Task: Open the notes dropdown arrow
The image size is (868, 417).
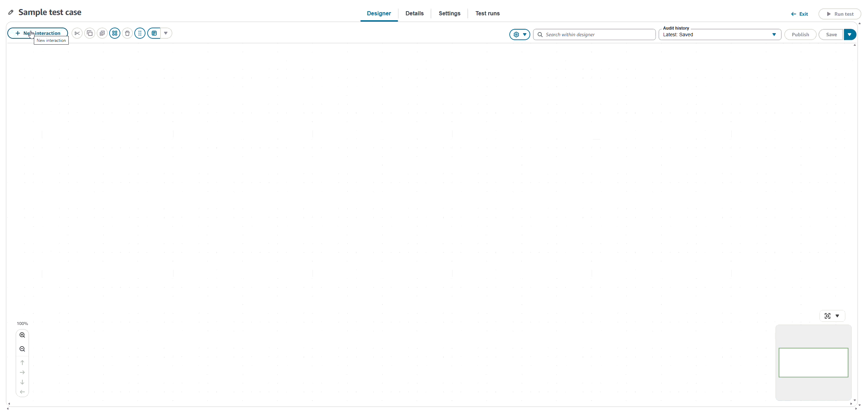Action: 166,33
